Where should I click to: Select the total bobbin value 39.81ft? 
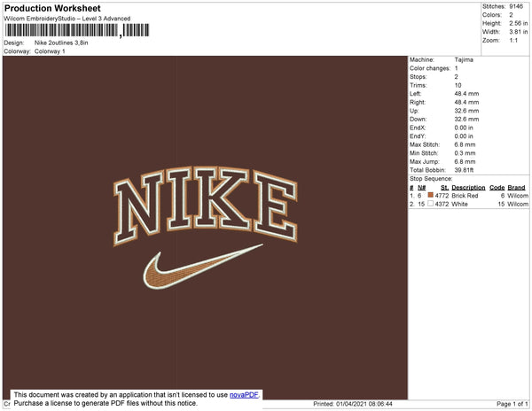[464, 170]
